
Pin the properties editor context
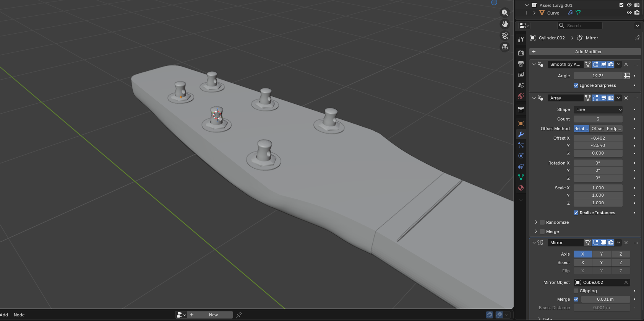637,38
